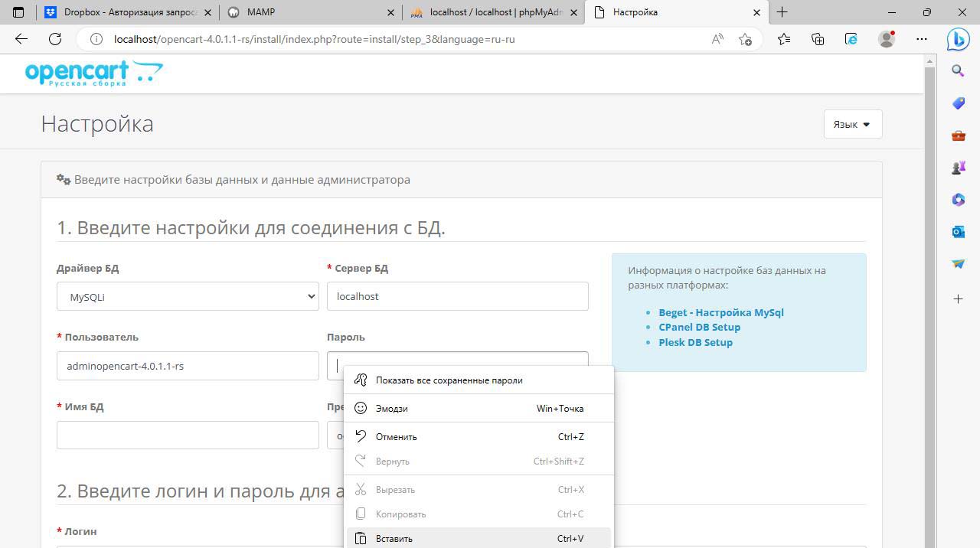Image resolution: width=980 pixels, height=548 pixels.
Task: Open browser Settings and more menu
Action: [922, 39]
